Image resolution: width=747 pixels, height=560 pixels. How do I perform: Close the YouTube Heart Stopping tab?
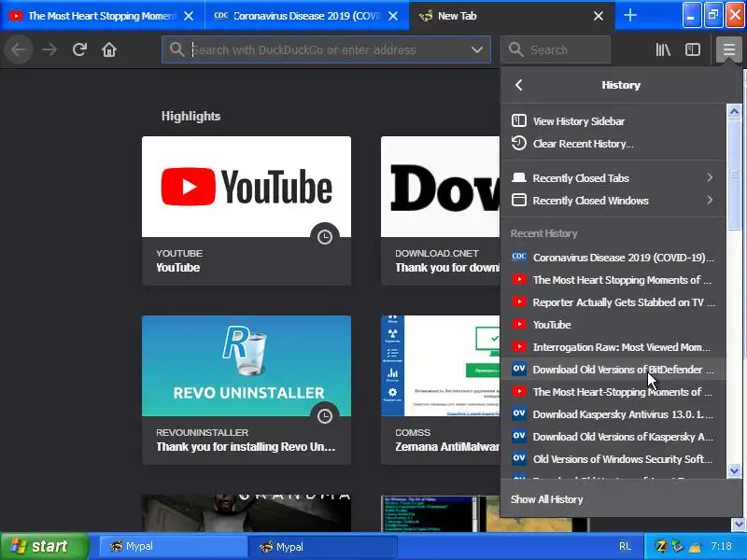(189, 16)
